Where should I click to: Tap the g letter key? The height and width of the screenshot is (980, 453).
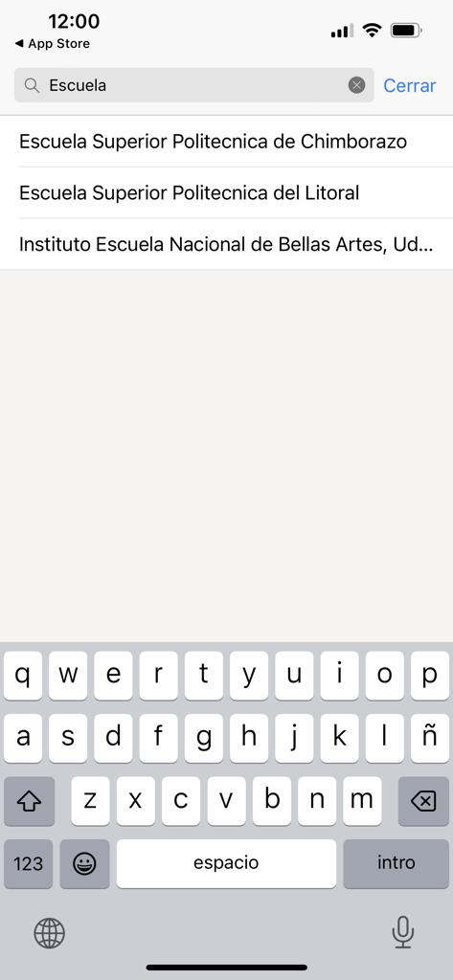pos(204,738)
